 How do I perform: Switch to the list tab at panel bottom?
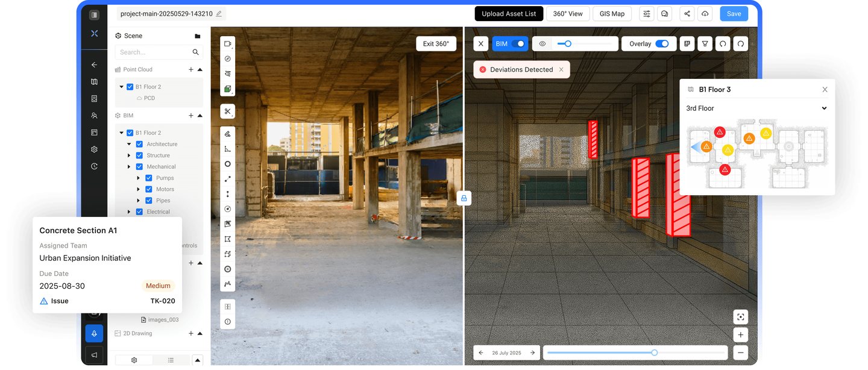171,360
